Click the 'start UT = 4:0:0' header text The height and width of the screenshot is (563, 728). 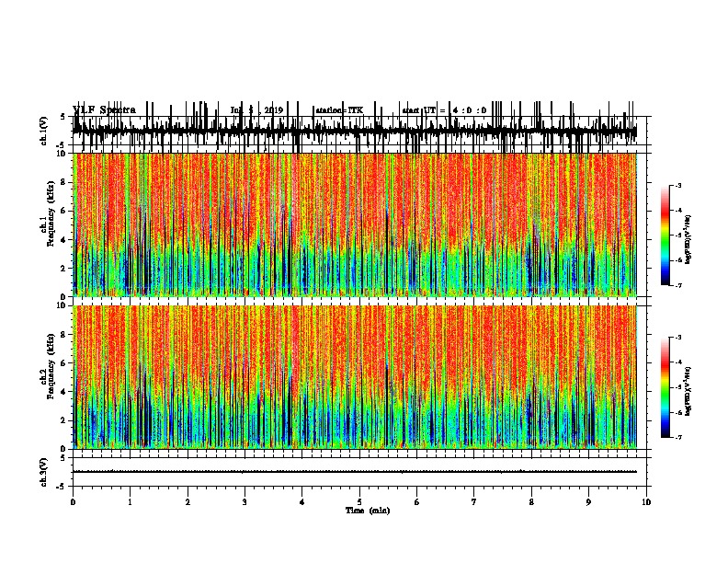tap(444, 110)
